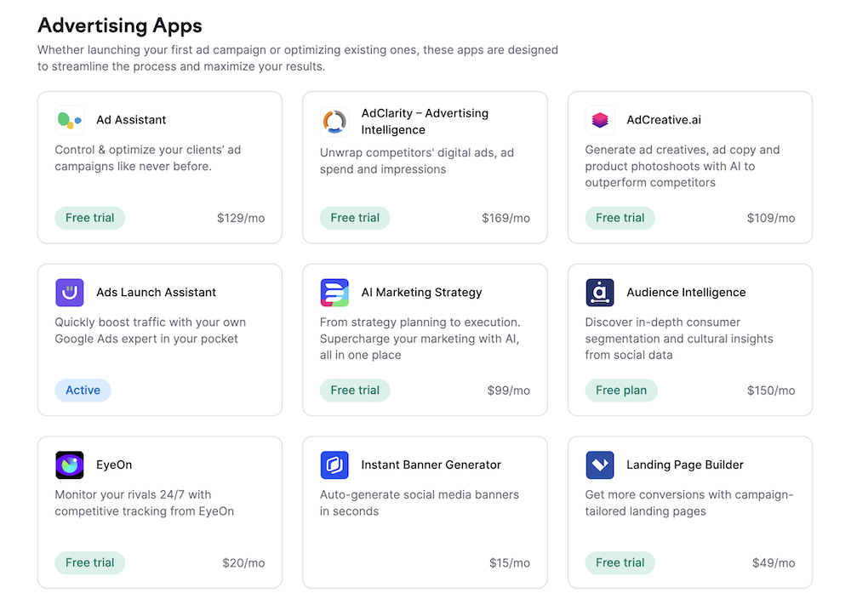Select the Audience Intelligence dark icon
851x616 pixels.
coord(600,292)
